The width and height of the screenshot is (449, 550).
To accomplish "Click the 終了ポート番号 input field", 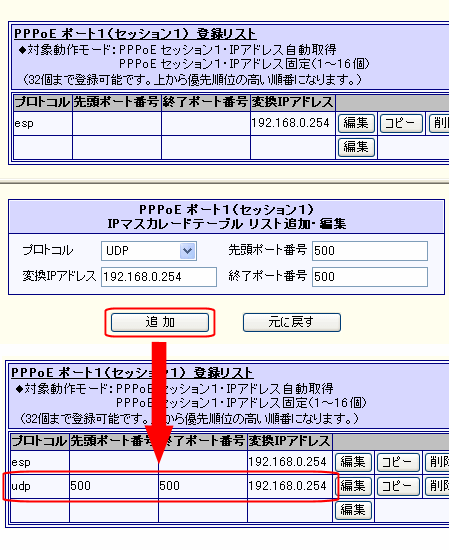I will click(370, 277).
